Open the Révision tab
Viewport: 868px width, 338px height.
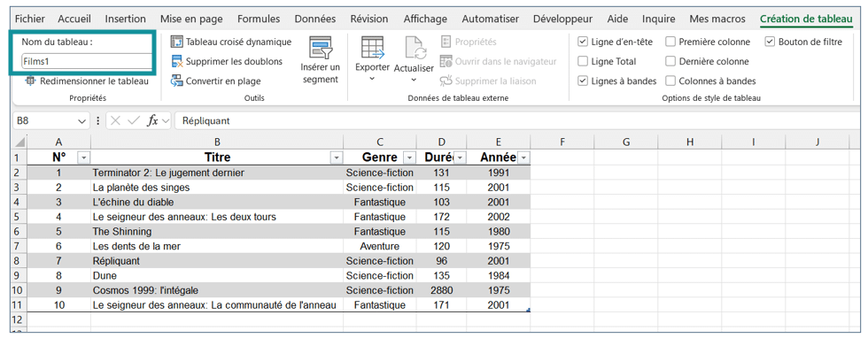(x=369, y=19)
